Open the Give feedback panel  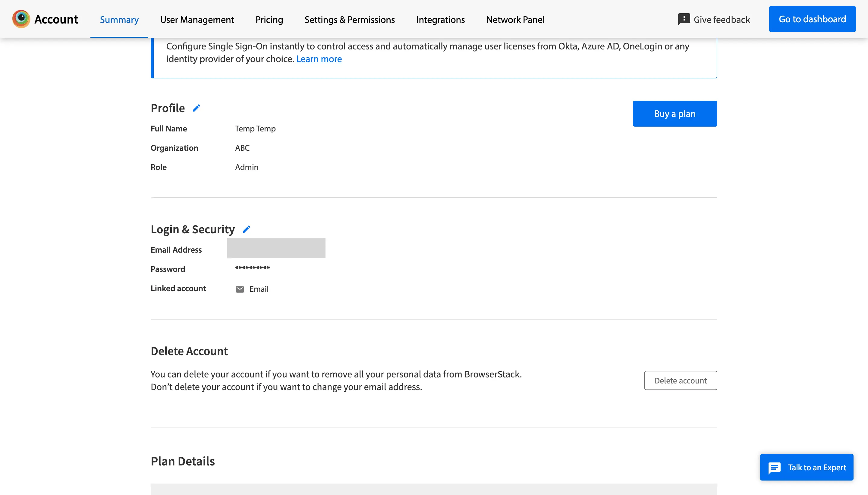[684, 19]
